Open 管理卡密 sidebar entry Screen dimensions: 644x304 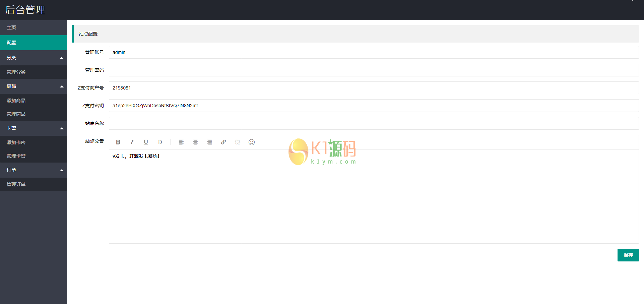pos(34,156)
